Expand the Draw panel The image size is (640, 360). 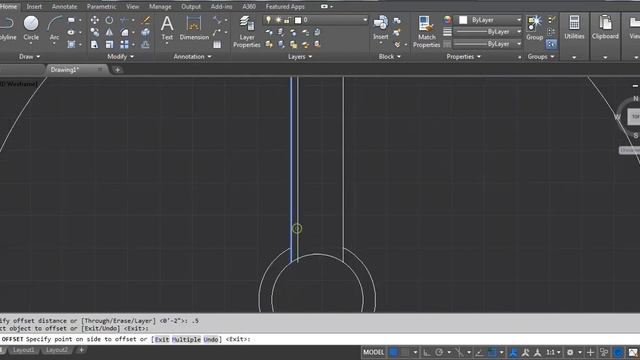click(29, 56)
